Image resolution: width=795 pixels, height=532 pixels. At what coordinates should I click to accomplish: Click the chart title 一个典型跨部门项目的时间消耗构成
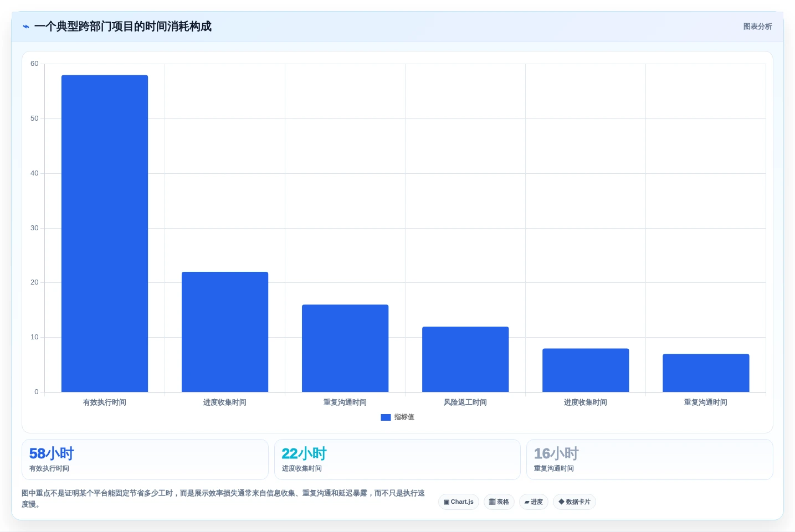[123, 27]
